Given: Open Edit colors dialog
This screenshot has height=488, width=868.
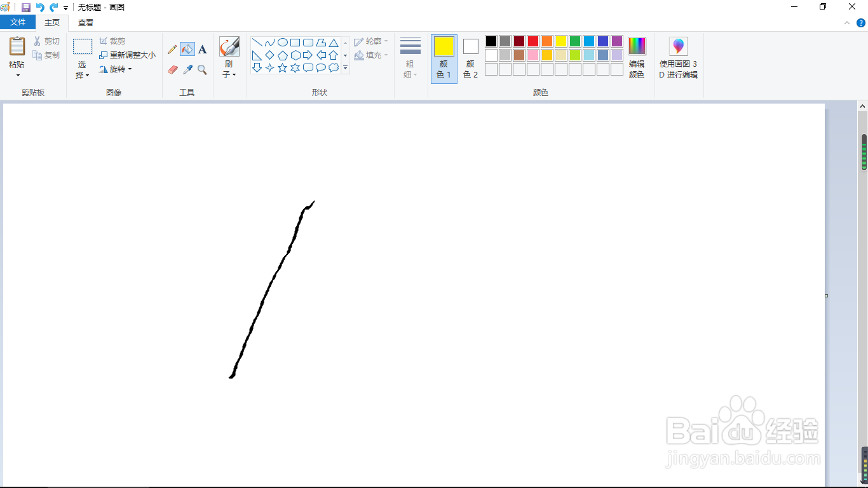Looking at the screenshot, I should [637, 57].
